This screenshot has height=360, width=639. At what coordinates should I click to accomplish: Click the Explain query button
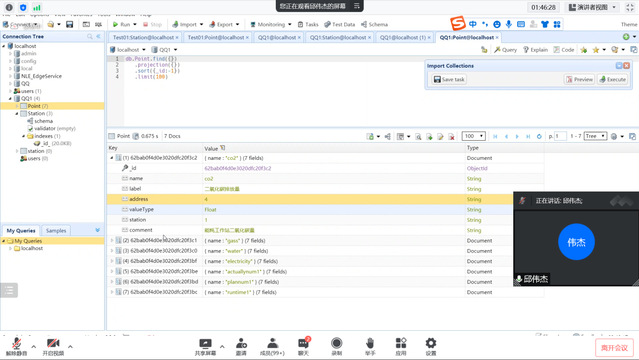[x=535, y=50]
